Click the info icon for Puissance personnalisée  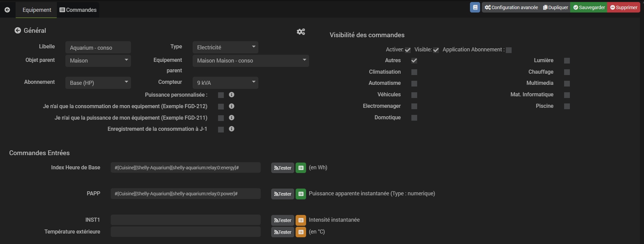pyautogui.click(x=232, y=95)
